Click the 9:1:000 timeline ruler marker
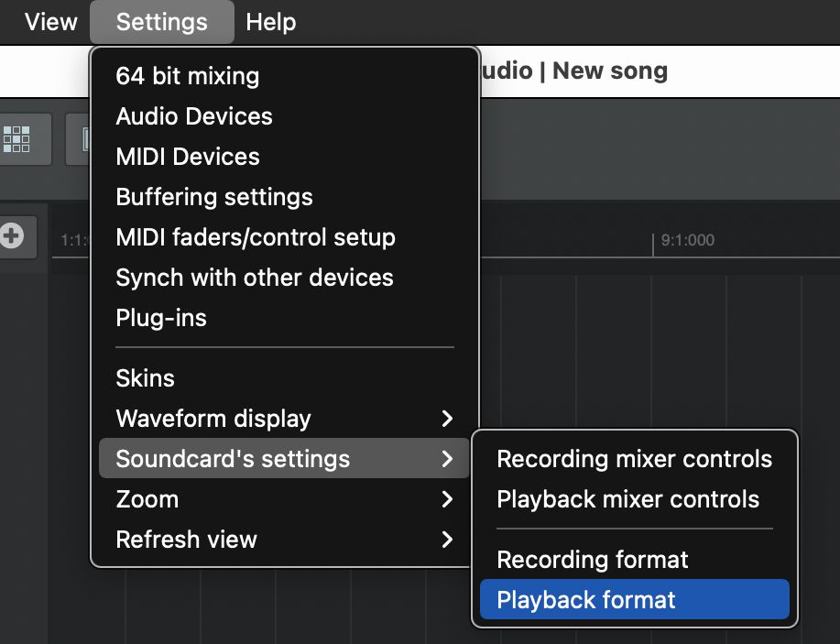 [687, 240]
